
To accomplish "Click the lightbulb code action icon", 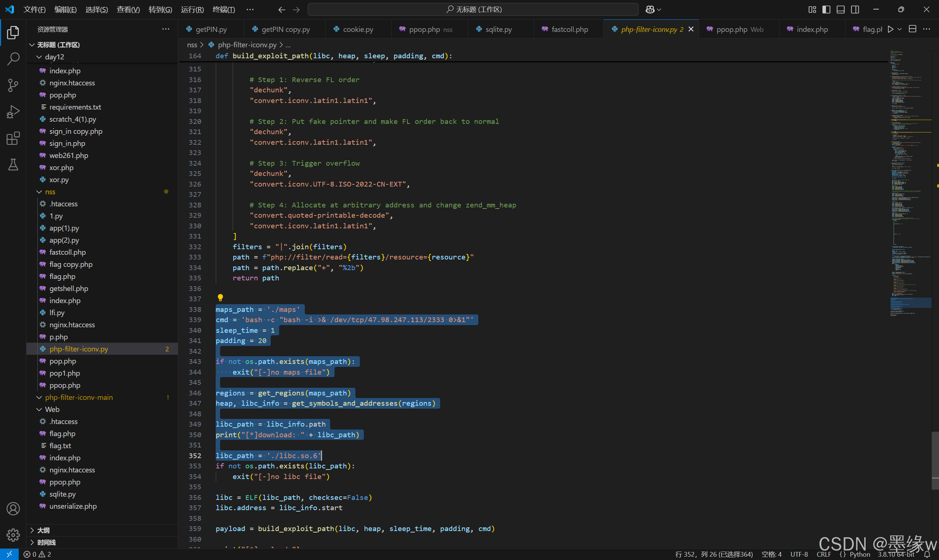I will [220, 298].
